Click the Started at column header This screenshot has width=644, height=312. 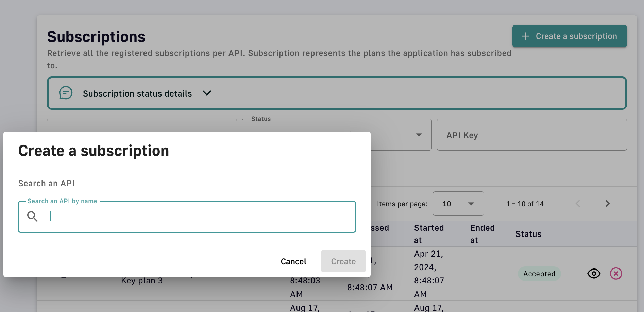point(429,234)
